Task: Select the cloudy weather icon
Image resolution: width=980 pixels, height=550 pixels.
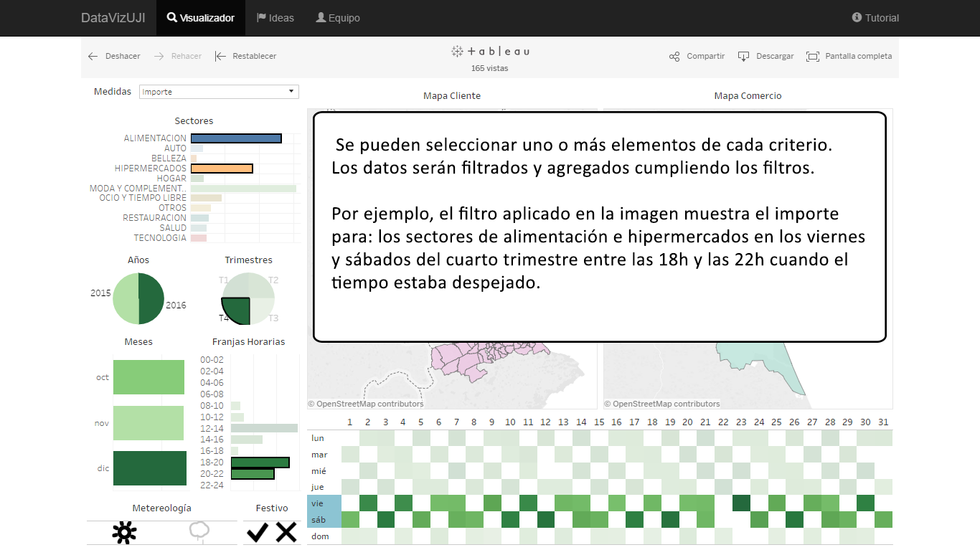Action: point(199,532)
